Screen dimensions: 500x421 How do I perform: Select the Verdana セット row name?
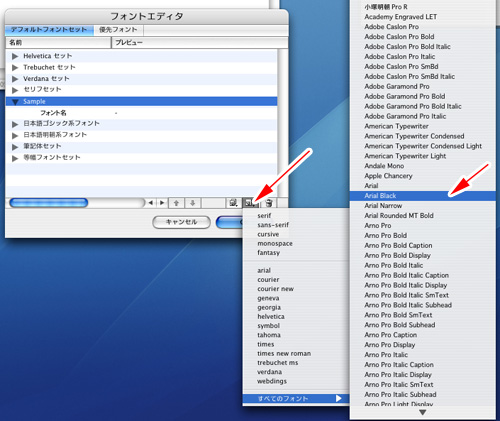click(x=46, y=79)
